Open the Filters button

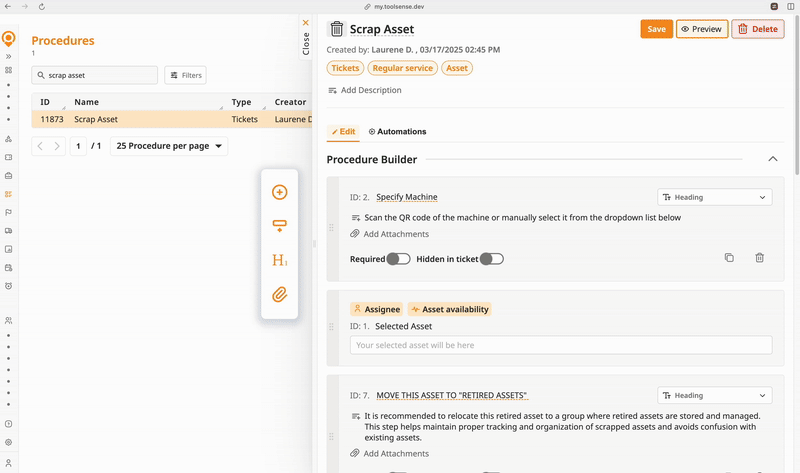185,75
